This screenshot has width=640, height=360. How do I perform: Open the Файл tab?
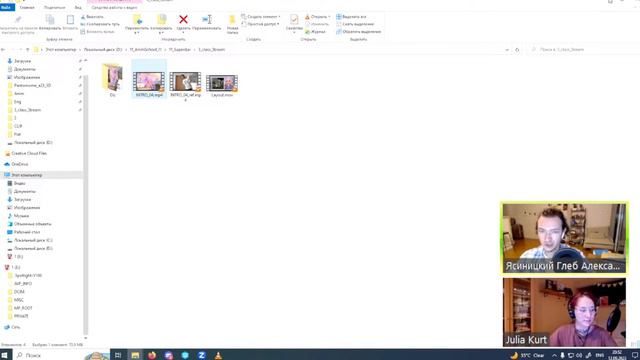pyautogui.click(x=7, y=7)
